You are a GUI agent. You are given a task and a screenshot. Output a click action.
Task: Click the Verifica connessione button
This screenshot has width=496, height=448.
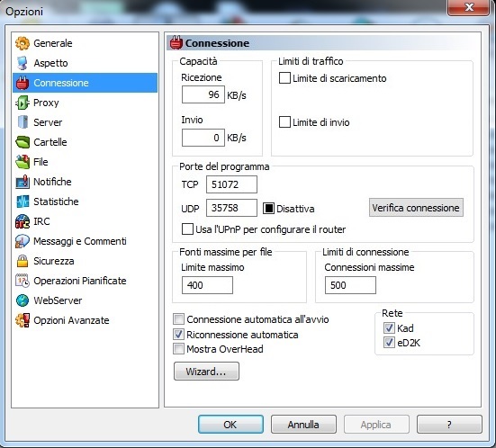coord(416,208)
